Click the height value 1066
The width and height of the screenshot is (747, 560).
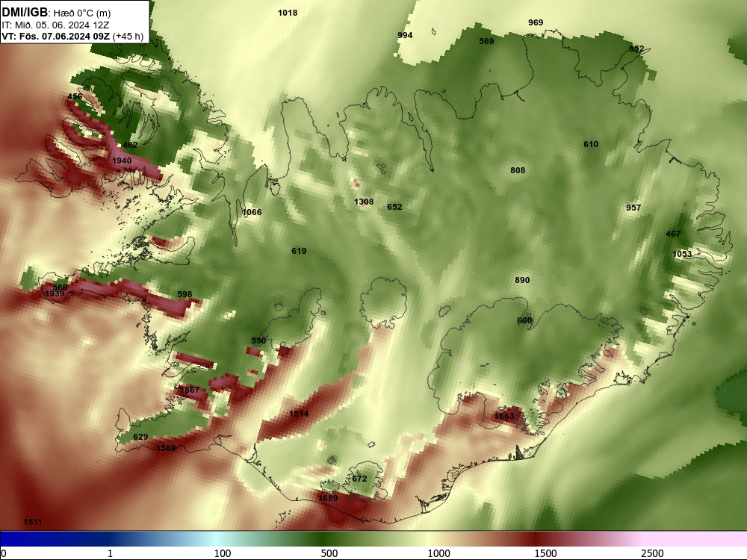pyautogui.click(x=252, y=212)
